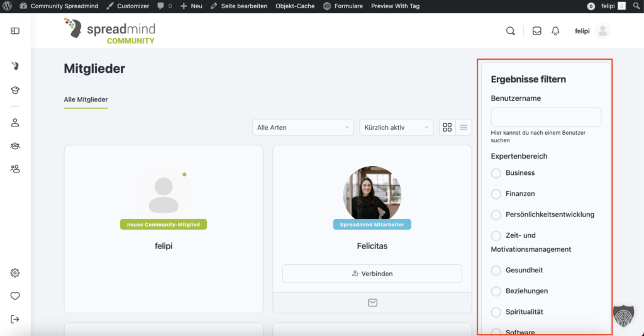The image size is (644, 336).
Task: Open the Kürzlich aktiv sort dropdown
Action: [x=396, y=127]
